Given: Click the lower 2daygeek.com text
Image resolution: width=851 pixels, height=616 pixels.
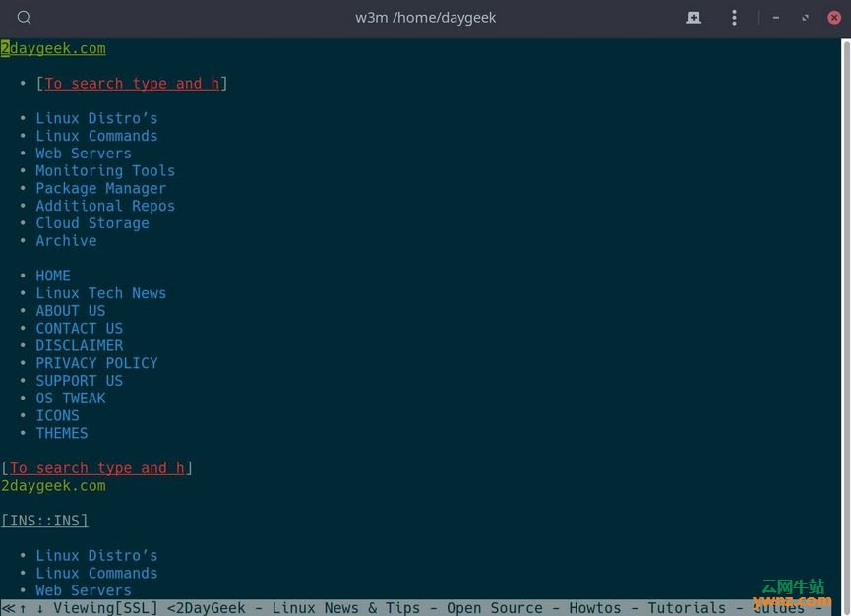Looking at the screenshot, I should [x=53, y=486].
